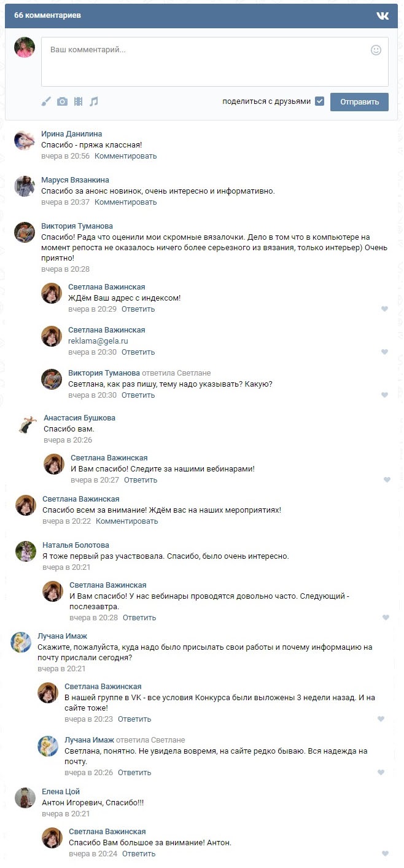
Task: Like the "Следите за нашими вебинарами" reply
Action: 387,480
